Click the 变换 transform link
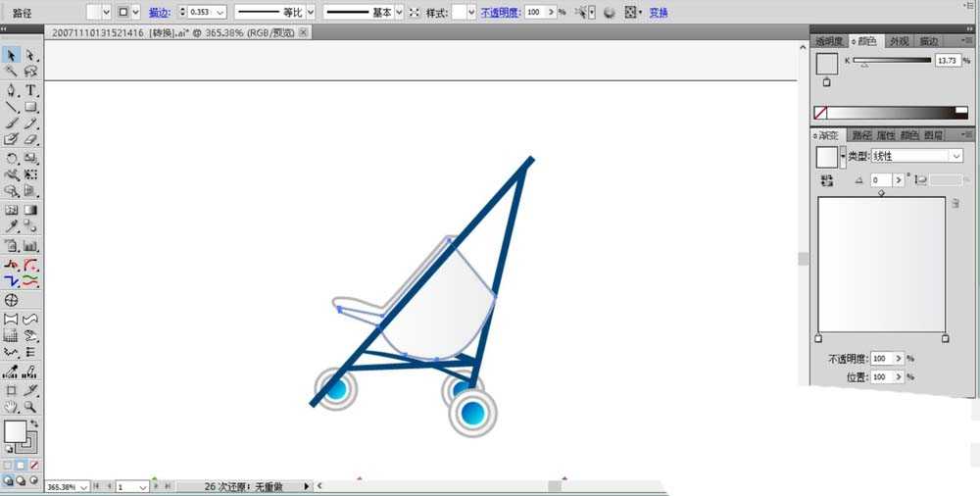 click(658, 12)
